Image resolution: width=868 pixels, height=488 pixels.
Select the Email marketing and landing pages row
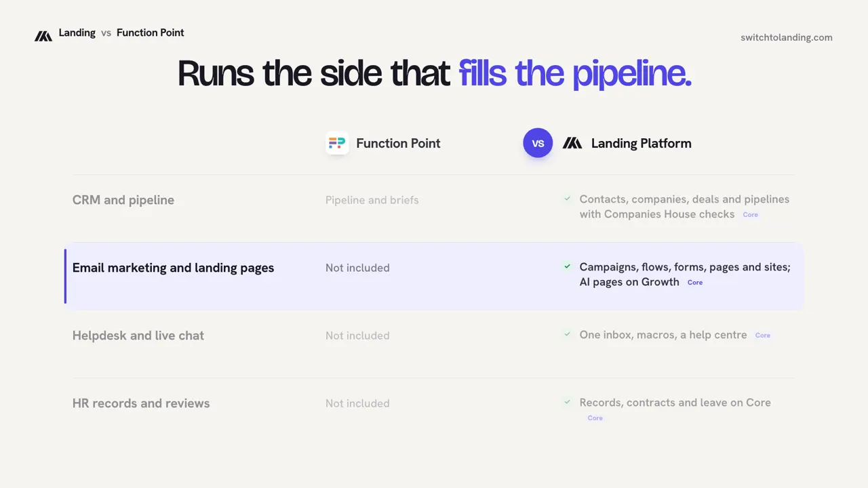434,276
